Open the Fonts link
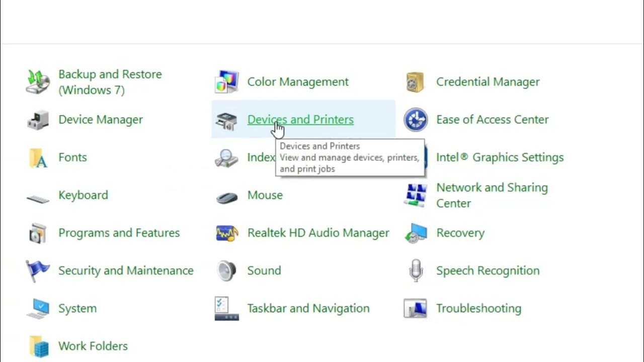 click(72, 157)
